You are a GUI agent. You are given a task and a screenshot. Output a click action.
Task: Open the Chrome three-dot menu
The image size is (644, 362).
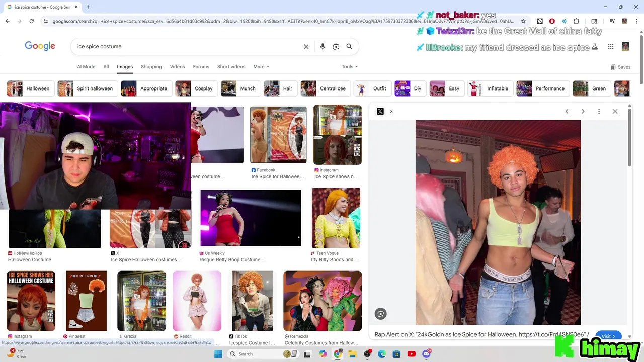(636, 21)
